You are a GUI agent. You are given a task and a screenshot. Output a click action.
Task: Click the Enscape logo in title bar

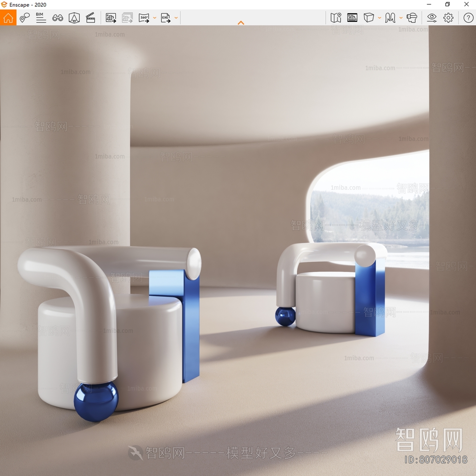point(4,4)
